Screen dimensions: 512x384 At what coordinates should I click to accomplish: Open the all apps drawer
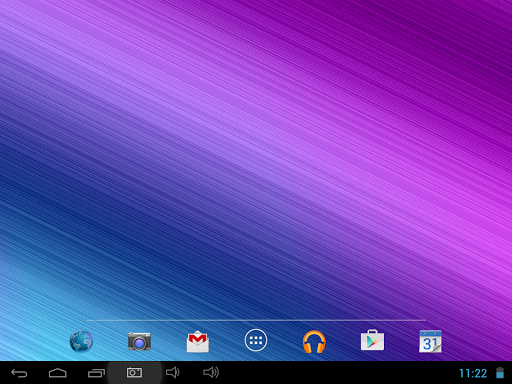[256, 340]
